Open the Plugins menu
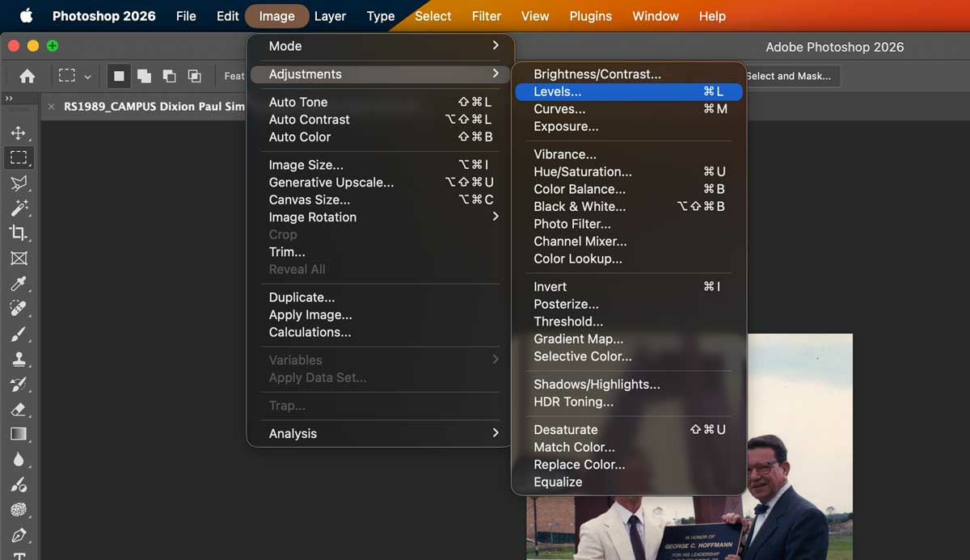The height and width of the screenshot is (560, 970). click(x=590, y=15)
